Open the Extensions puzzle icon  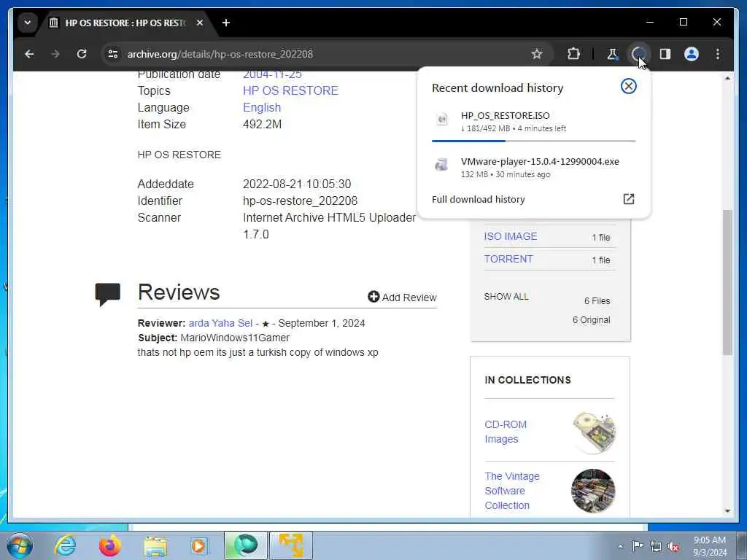pyautogui.click(x=573, y=54)
